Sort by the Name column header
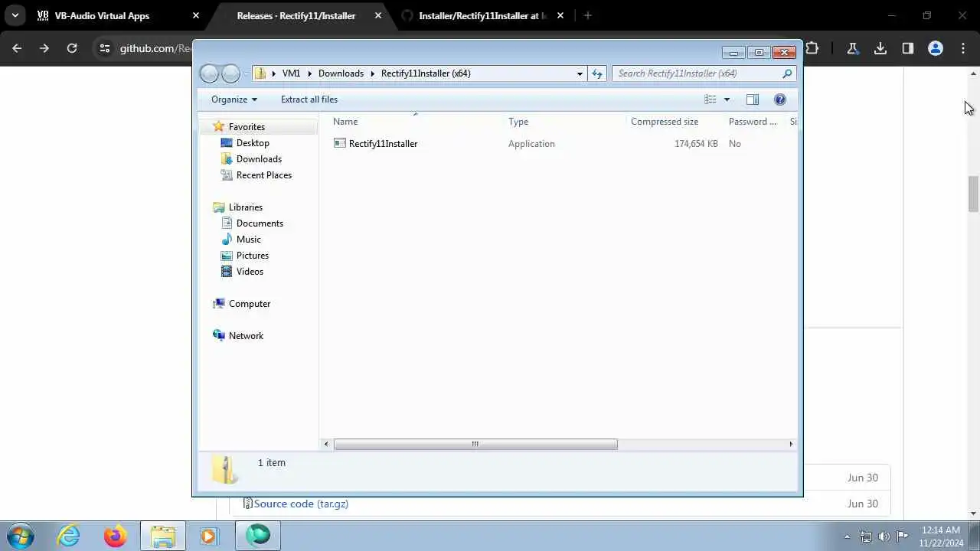Viewport: 980px width, 551px height. click(x=345, y=122)
